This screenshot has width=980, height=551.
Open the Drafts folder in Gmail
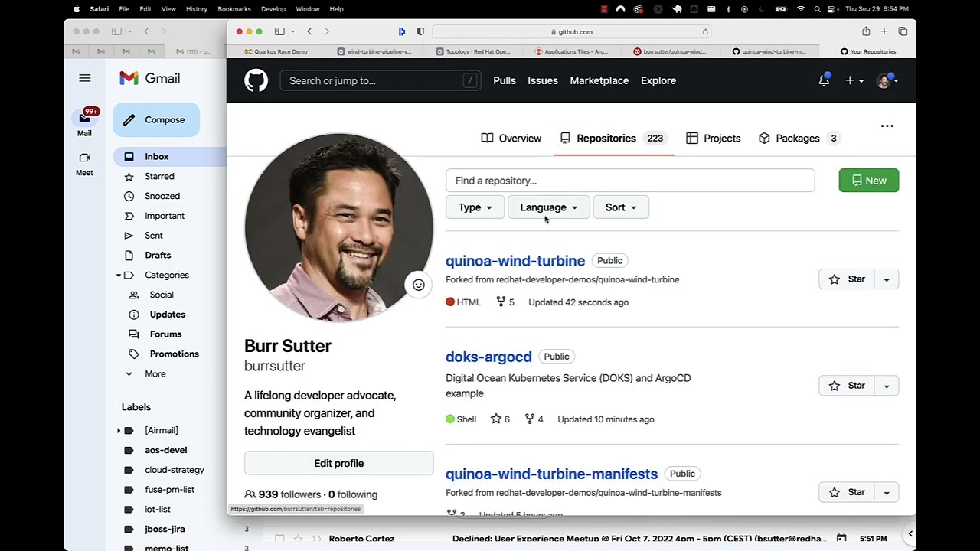tap(158, 256)
